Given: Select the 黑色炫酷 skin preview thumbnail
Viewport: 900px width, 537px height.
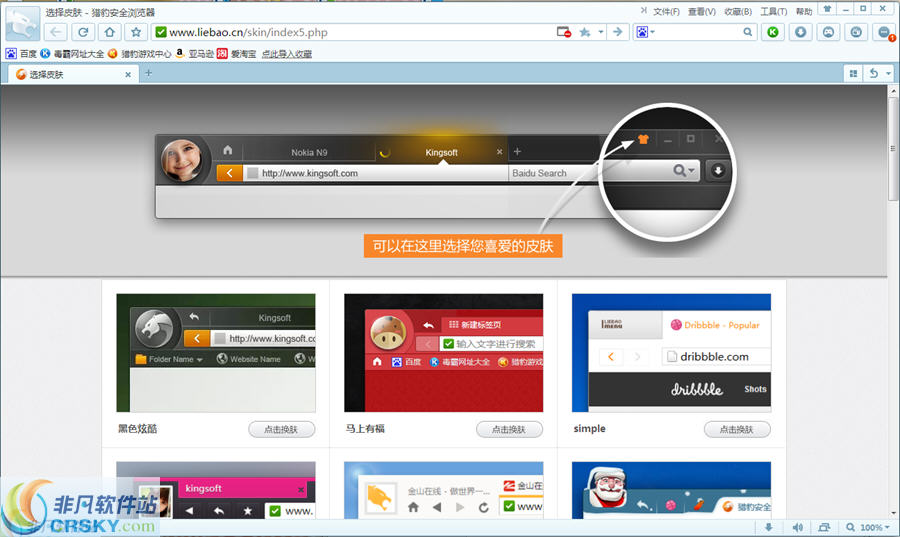Looking at the screenshot, I should tap(216, 353).
